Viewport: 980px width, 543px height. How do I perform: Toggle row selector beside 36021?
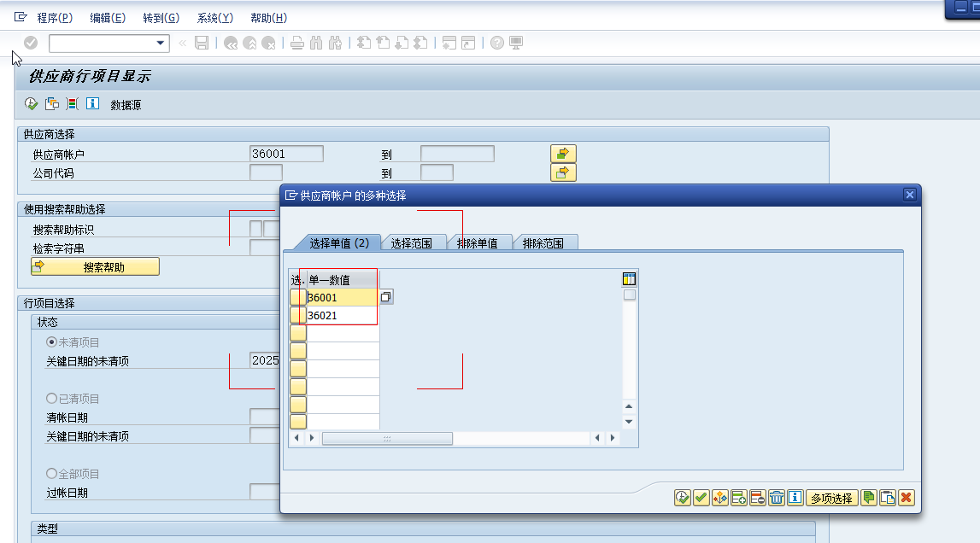[x=298, y=315]
